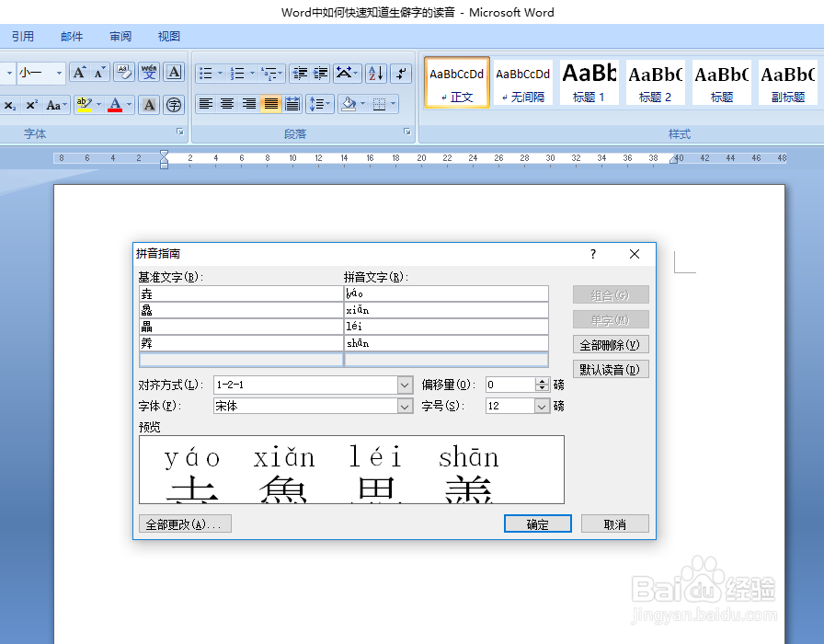This screenshot has height=644, width=824.
Task: Click the Line Spacing icon
Action: pos(317,104)
